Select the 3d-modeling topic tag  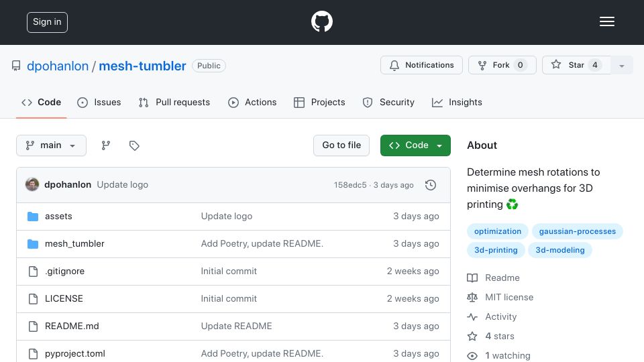coord(559,250)
